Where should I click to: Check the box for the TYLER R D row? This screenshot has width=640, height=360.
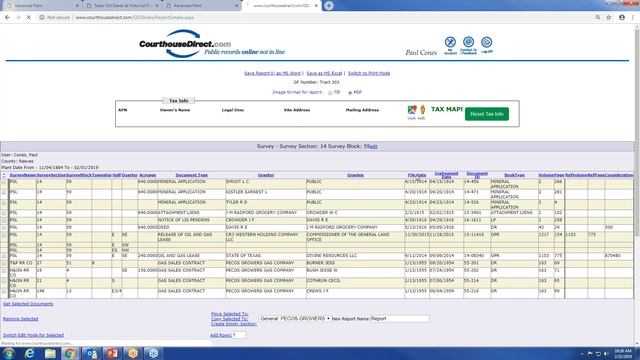click(x=4, y=203)
